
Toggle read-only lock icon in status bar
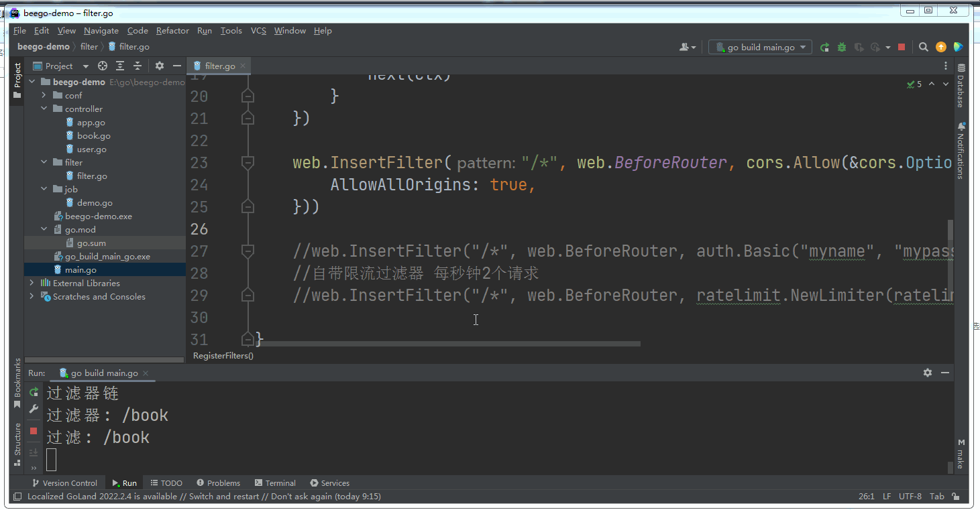(957, 497)
